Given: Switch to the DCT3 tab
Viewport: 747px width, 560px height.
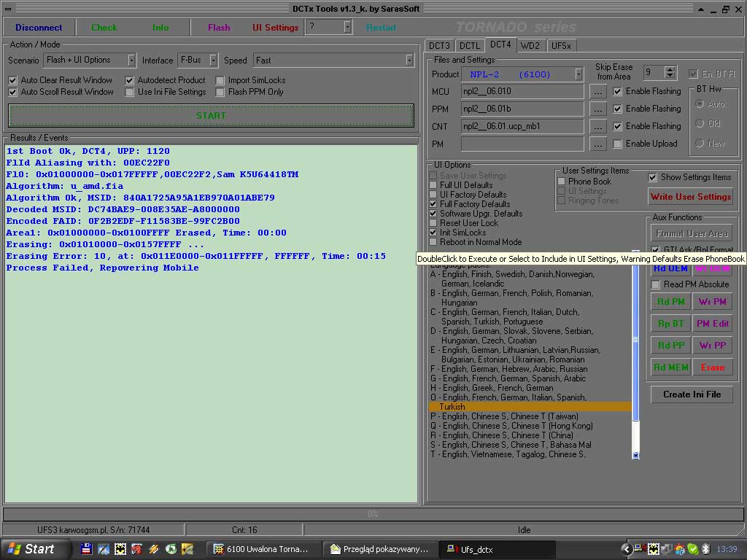Looking at the screenshot, I should tap(438, 46).
